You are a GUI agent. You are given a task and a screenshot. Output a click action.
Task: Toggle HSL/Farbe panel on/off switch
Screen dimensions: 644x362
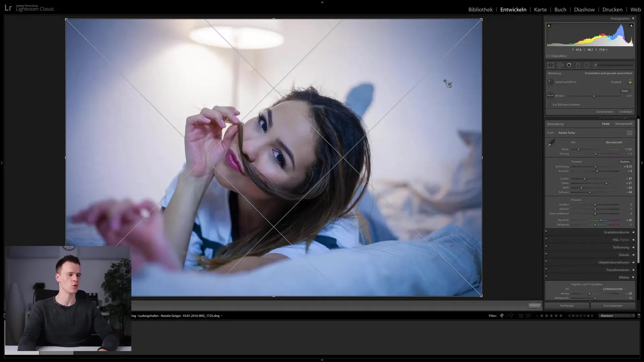click(546, 239)
